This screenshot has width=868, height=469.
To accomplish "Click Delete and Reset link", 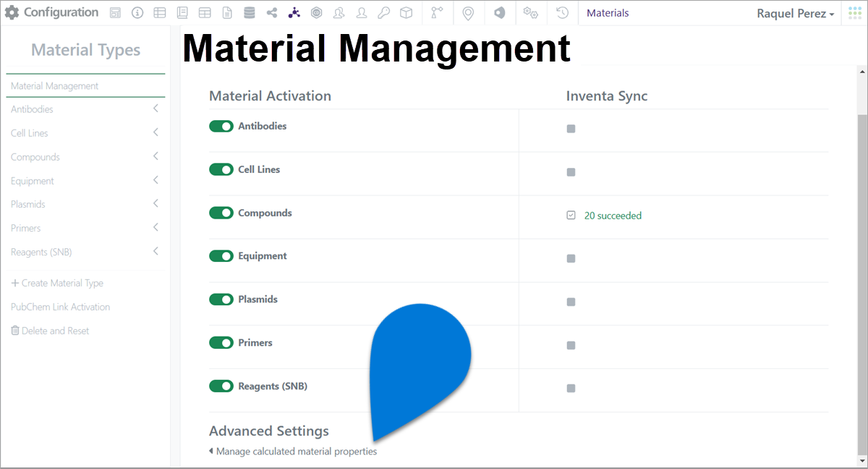I will 50,331.
